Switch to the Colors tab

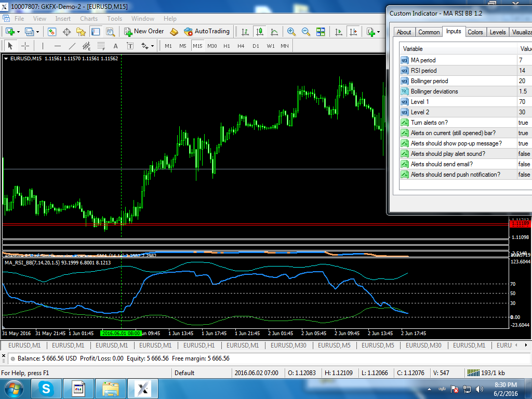(475, 32)
